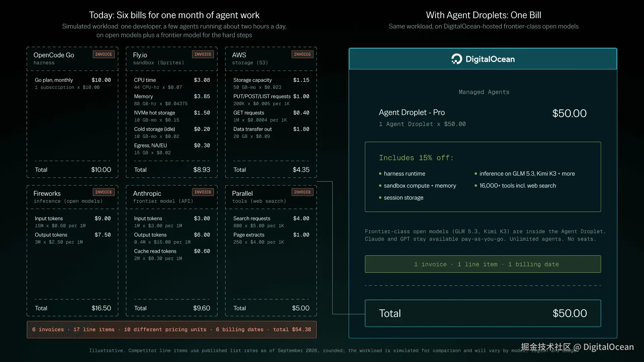Click the Fireworks Input tokens line

coord(72,222)
